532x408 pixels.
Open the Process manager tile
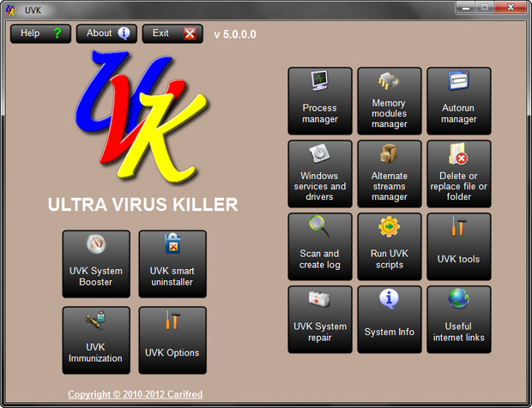click(320, 101)
